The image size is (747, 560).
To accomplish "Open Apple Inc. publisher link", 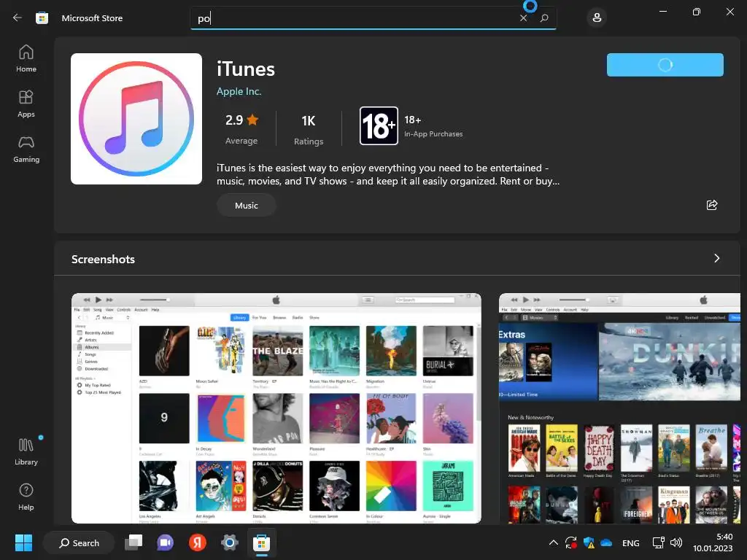I will point(239,91).
